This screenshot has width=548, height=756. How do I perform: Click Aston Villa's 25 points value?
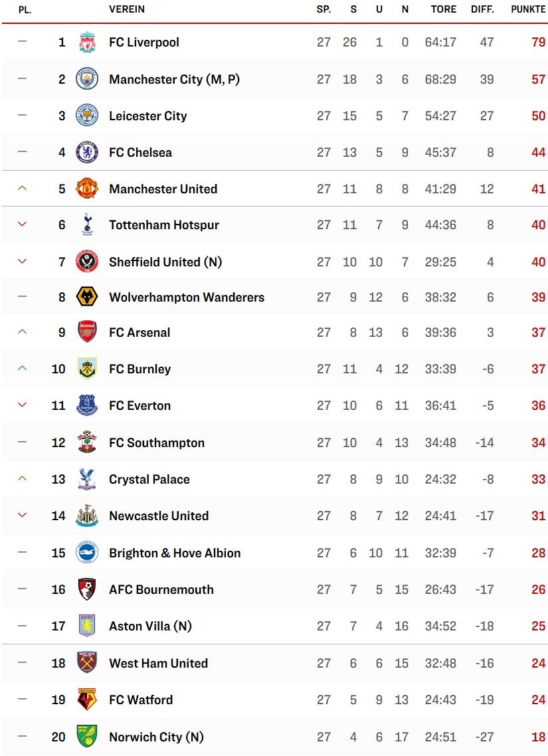pyautogui.click(x=538, y=626)
